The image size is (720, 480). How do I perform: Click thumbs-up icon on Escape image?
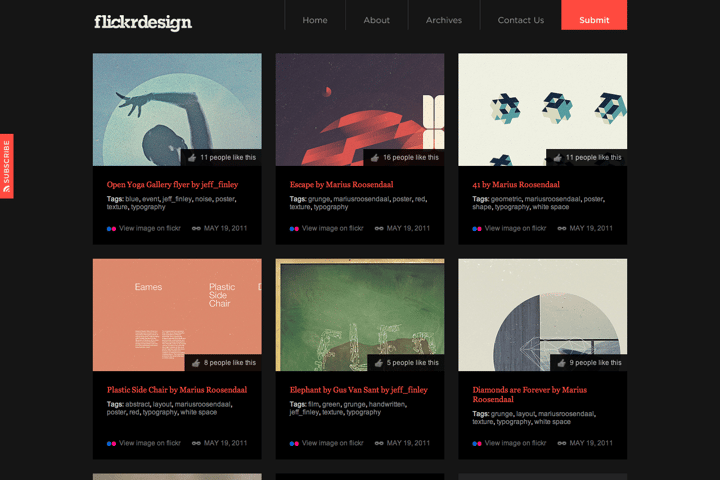(x=375, y=158)
